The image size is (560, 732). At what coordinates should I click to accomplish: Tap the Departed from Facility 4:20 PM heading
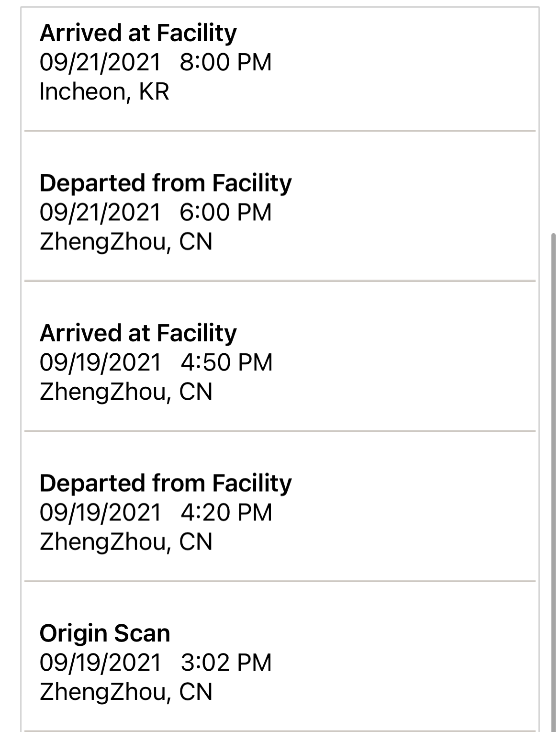166,483
